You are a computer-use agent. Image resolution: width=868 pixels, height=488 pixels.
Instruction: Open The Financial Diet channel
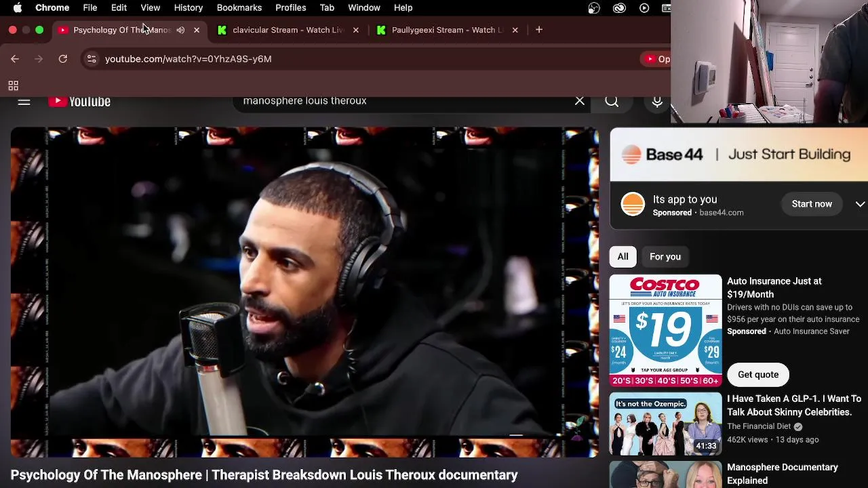(759, 426)
